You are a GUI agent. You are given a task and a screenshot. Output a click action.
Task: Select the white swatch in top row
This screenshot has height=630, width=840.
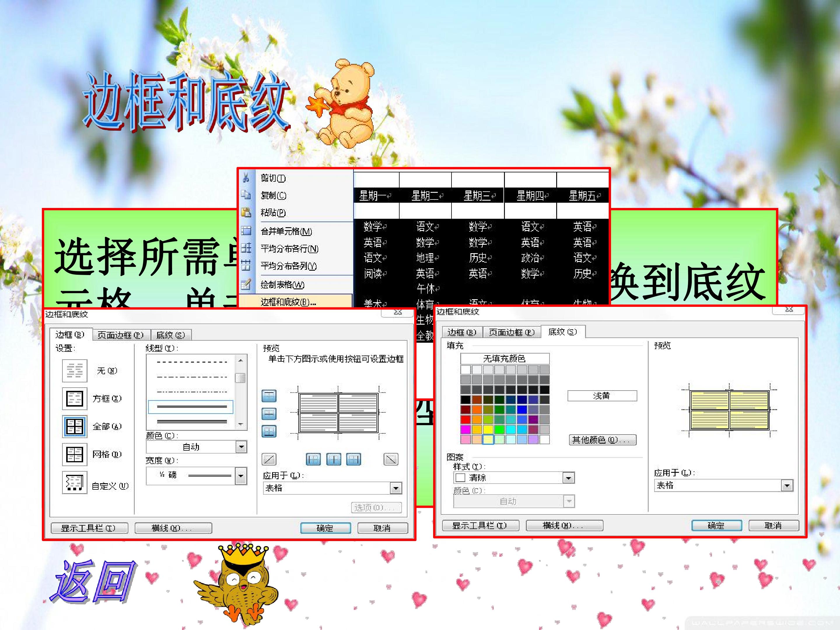click(x=465, y=370)
